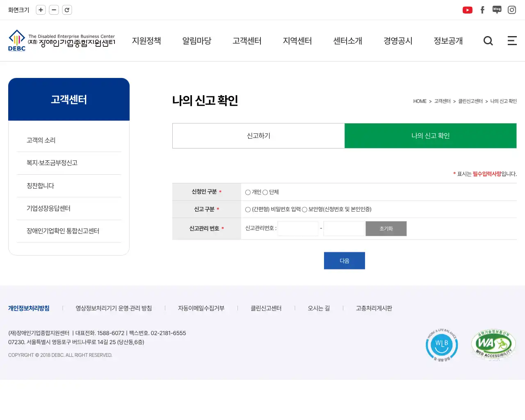Click the DEBC logo
Screen dimensions: 525x420
tap(62, 41)
